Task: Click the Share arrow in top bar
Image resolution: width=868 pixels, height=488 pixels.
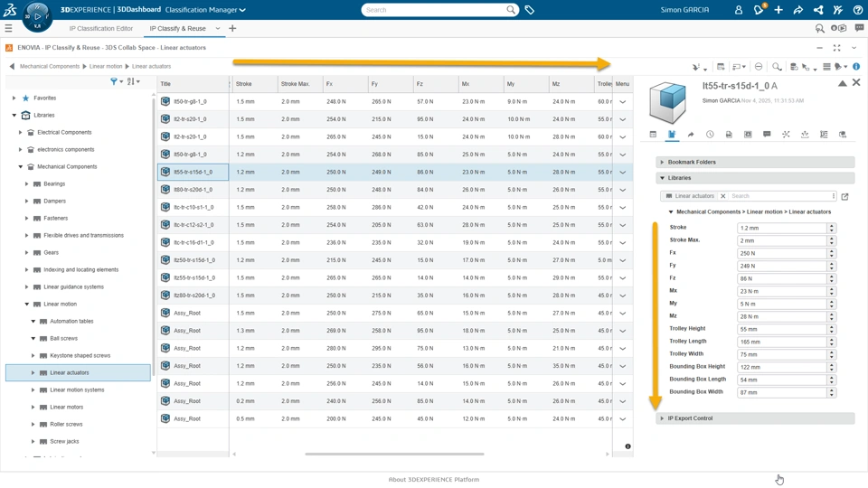Action: coord(797,10)
